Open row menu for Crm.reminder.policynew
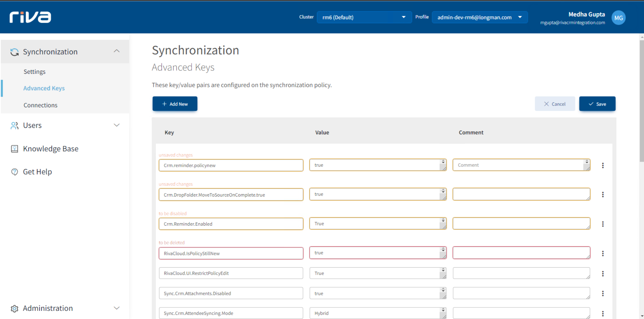The image size is (644, 319). pos(603,165)
